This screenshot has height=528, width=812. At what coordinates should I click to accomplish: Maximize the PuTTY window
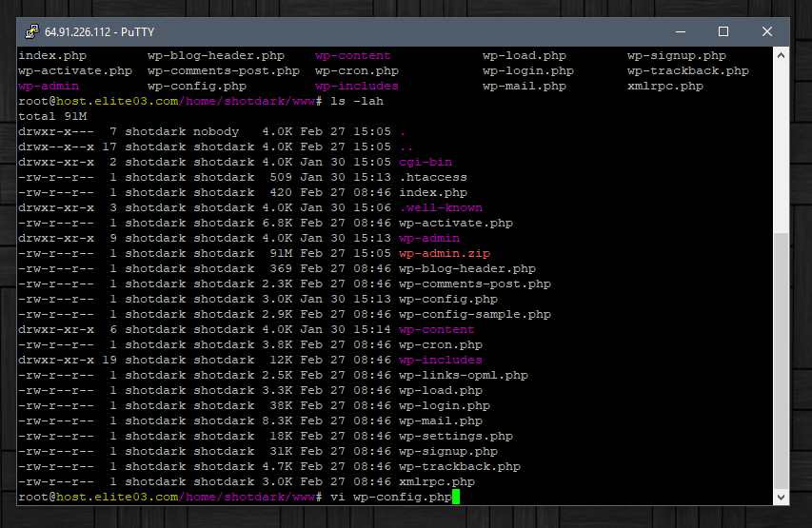tap(723, 31)
